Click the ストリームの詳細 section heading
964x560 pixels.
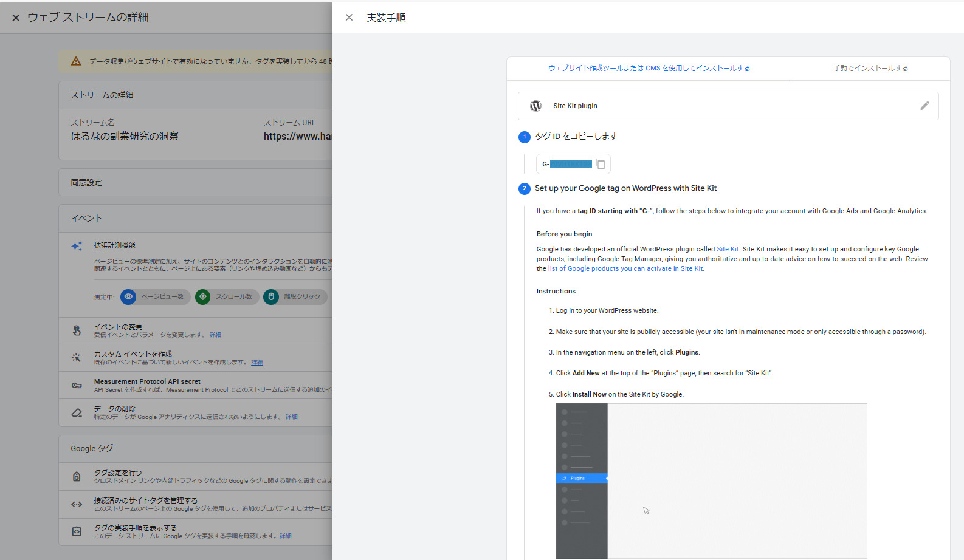pyautogui.click(x=102, y=95)
